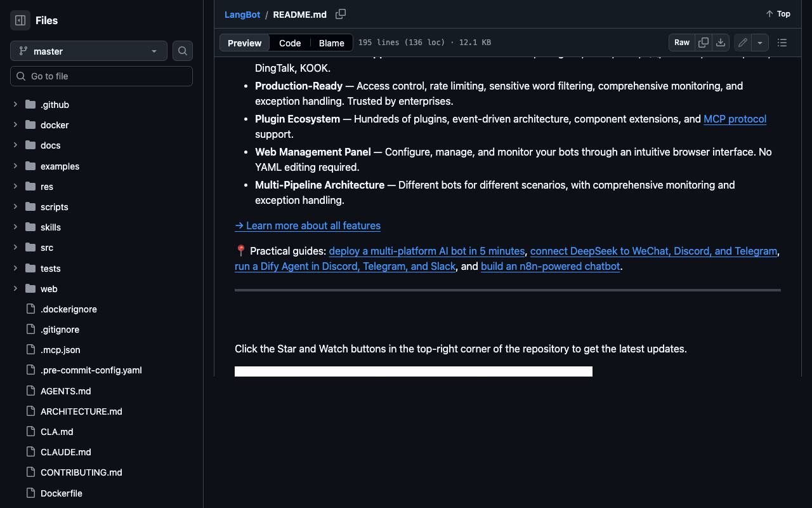This screenshot has width=812, height=508.
Task: Select the tests folder name
Action: (50, 269)
